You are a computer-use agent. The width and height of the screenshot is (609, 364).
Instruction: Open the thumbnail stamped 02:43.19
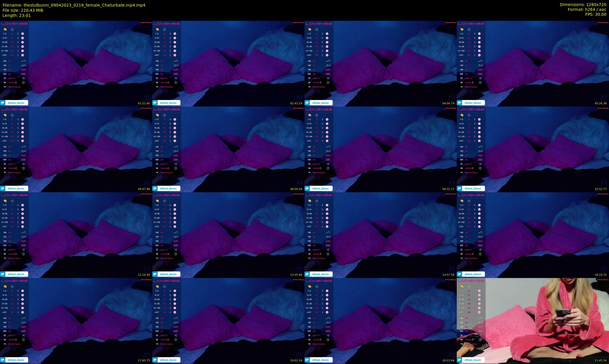[228, 63]
